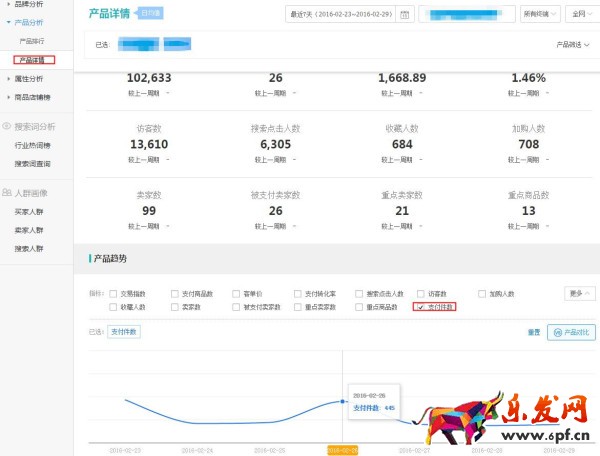Tick the 客单价 checkbox
Viewport: 600px width, 456px height.
click(x=236, y=294)
